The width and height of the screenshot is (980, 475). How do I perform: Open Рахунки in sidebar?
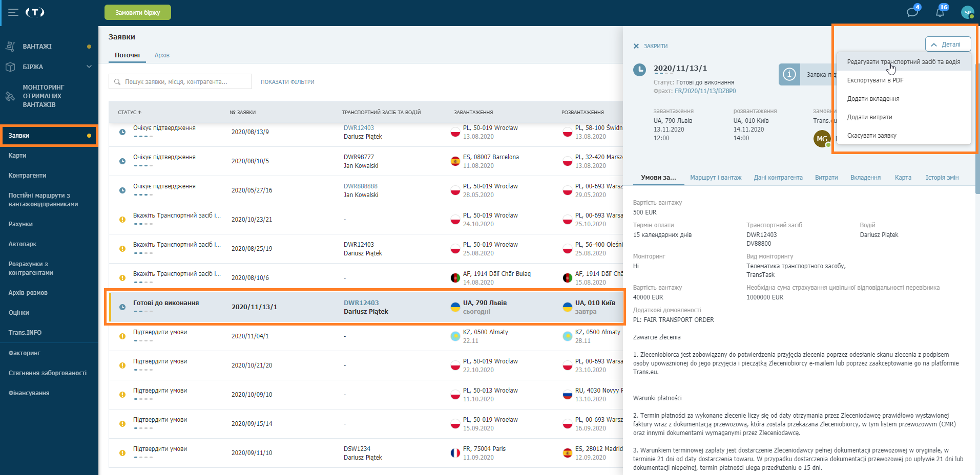click(x=20, y=224)
